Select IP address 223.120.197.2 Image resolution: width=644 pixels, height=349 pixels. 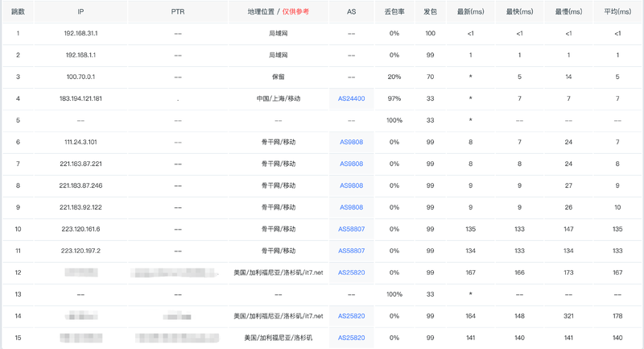coord(81,251)
